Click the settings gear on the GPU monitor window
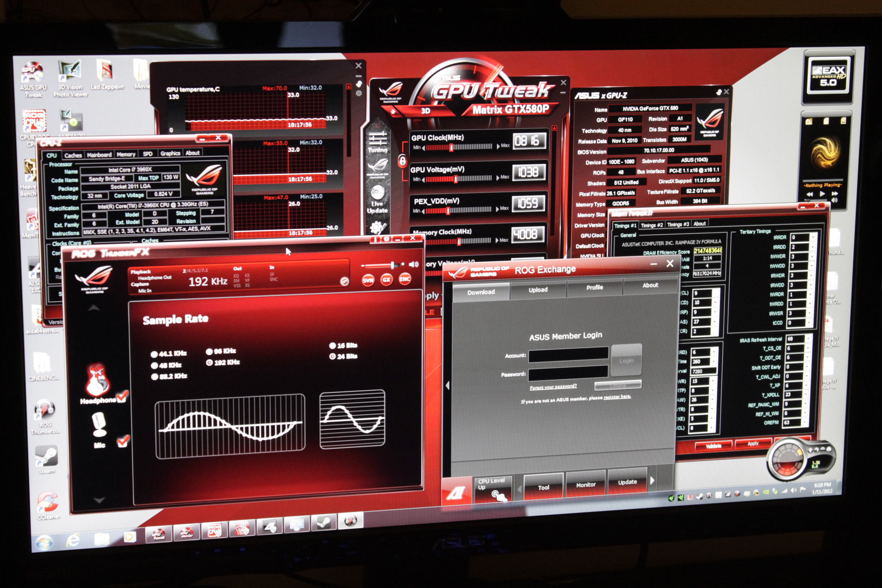 359,93
